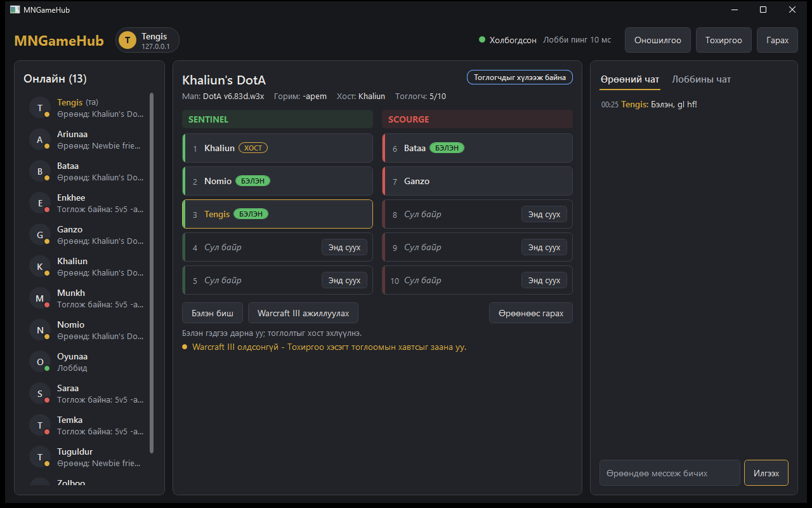Select Ganzo's avatar in the online list
Screen dimensions: 812x508
[40, 234]
